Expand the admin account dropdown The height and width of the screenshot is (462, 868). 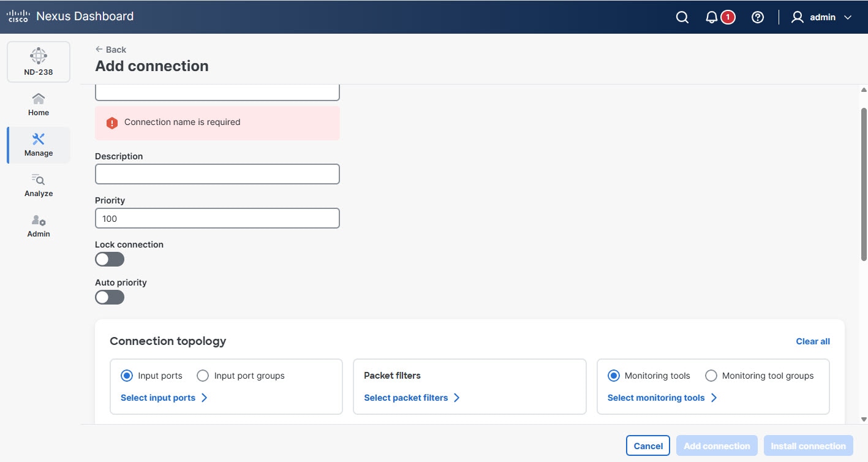click(823, 17)
